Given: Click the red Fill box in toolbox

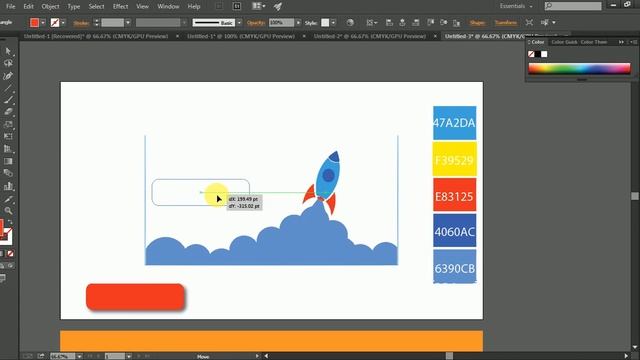Looking at the screenshot, I should pyautogui.click(x=2, y=227).
